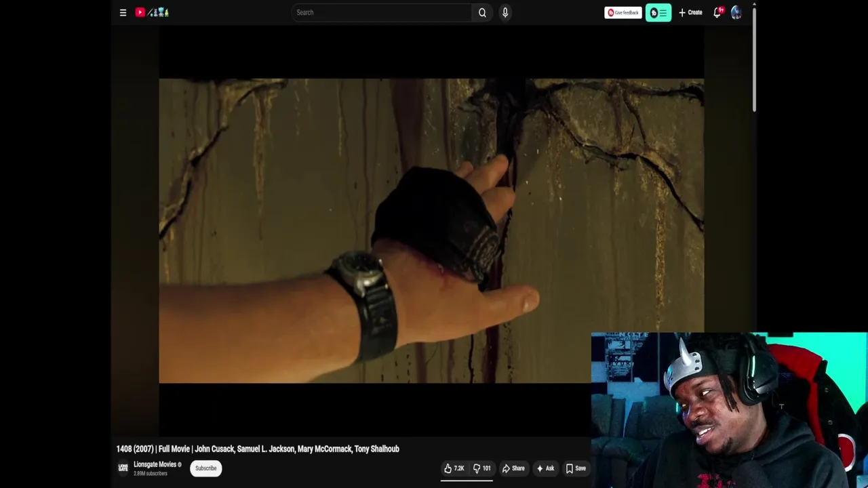The image size is (868, 488).
Task: Start voice search with microphone icon
Action: [x=505, y=12]
